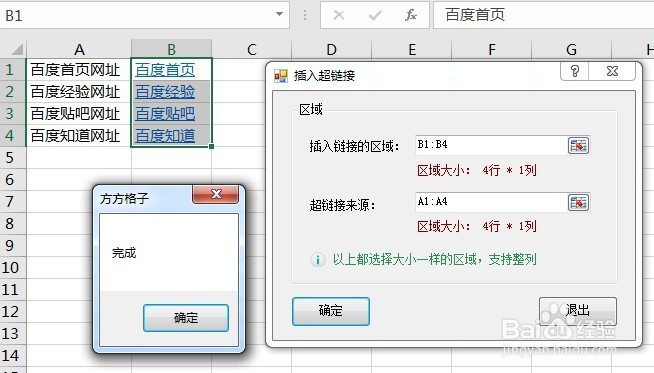Viewport: 654px width, 373px height.
Task: Select row 5 header
Action: 13,158
